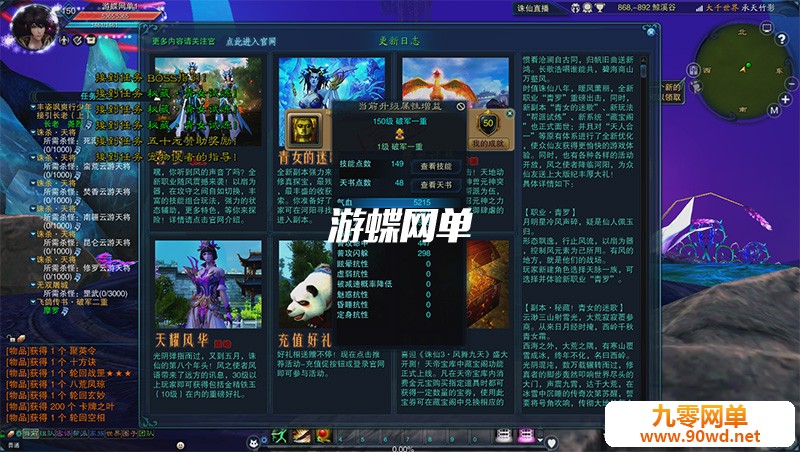The height and width of the screenshot is (452, 800).
Task: Zoom out the minimap with minus button
Action: 792,83
